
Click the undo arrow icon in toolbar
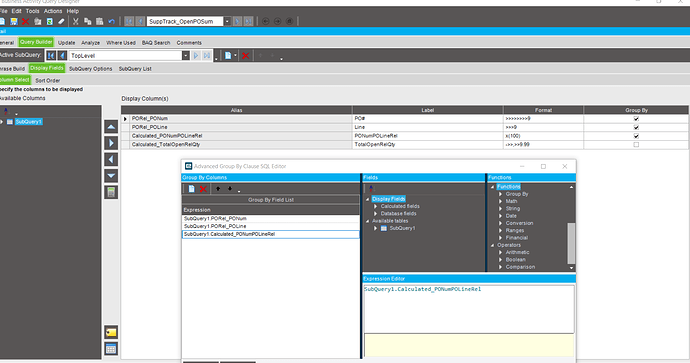click(x=111, y=21)
